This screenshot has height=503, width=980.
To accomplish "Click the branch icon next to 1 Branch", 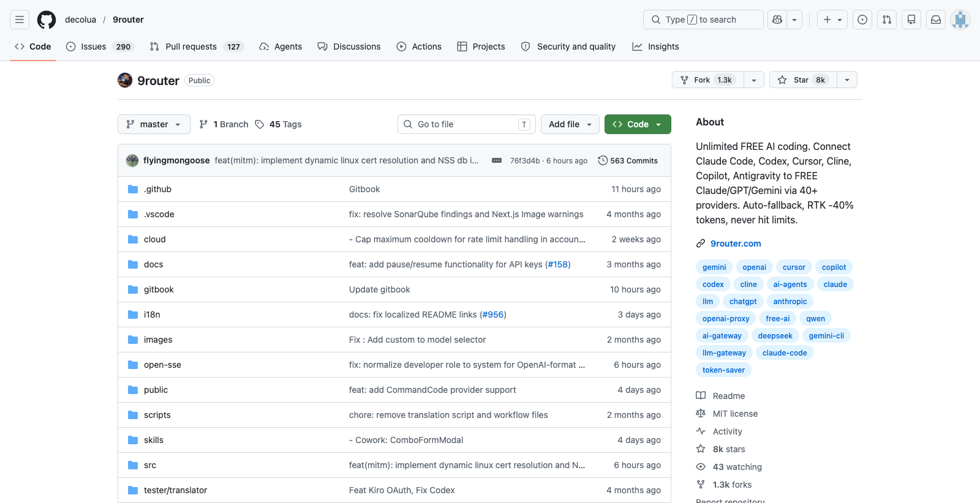I will click(203, 124).
